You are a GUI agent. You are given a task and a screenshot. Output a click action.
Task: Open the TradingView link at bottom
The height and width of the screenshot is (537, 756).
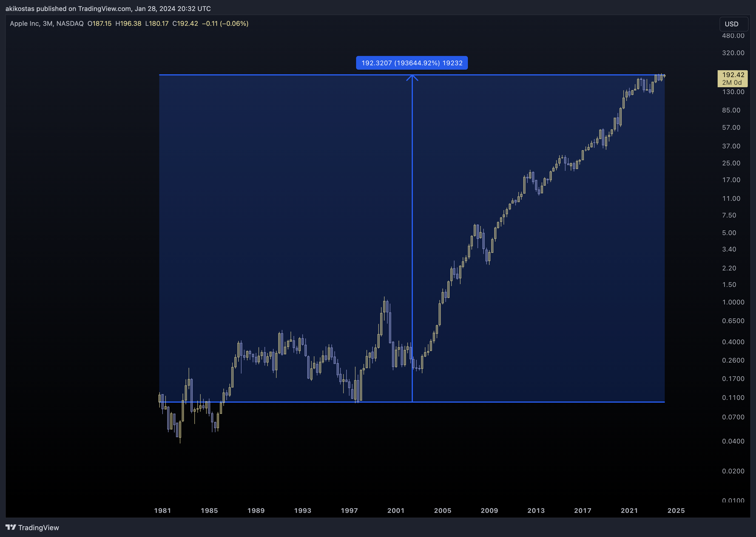tap(32, 527)
